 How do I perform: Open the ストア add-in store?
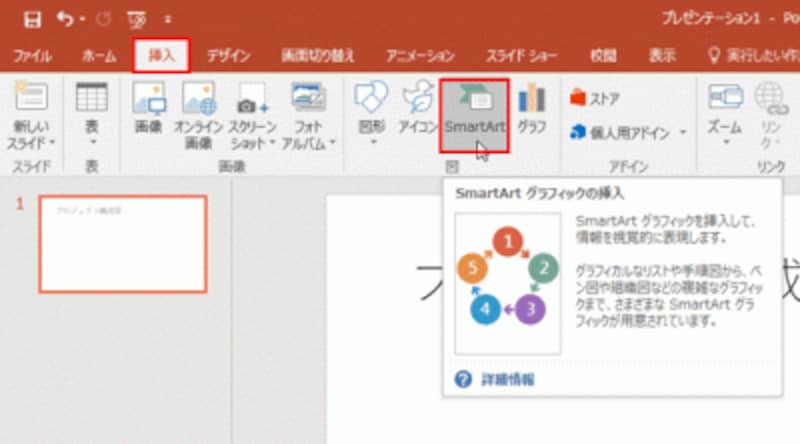point(595,98)
